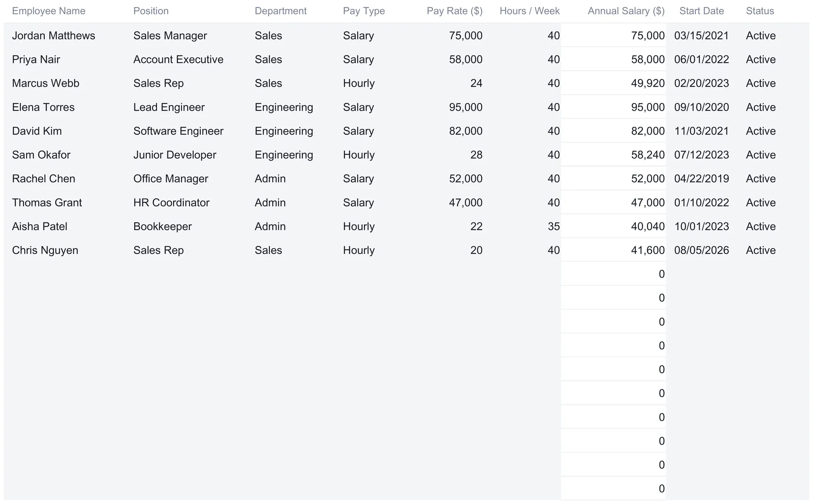The image size is (813, 504).
Task: Select the Sam Okafor name cell
Action: [x=41, y=155]
